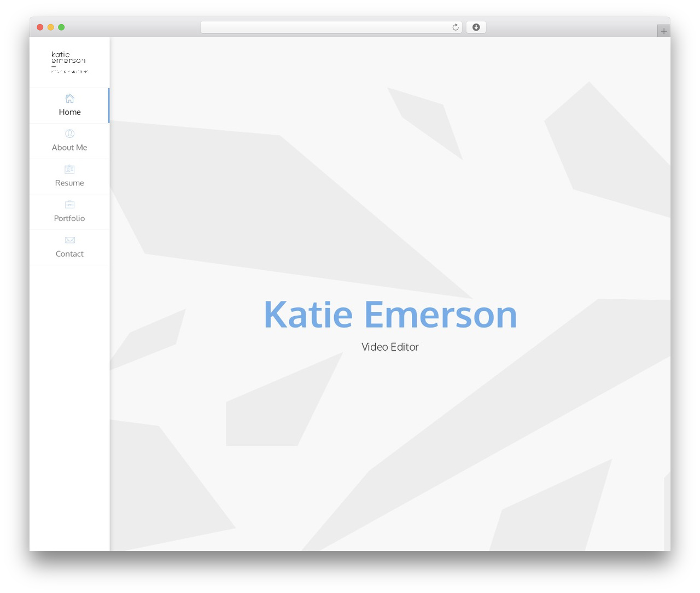This screenshot has width=700, height=593.
Task: Click the katie emerson logo
Action: click(69, 62)
